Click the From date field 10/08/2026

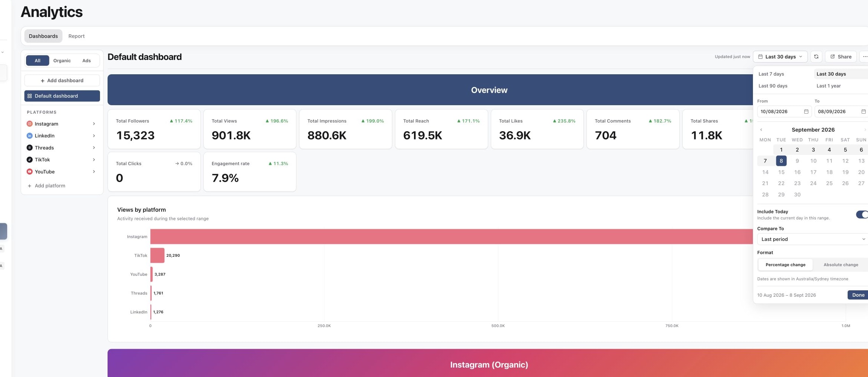(784, 112)
